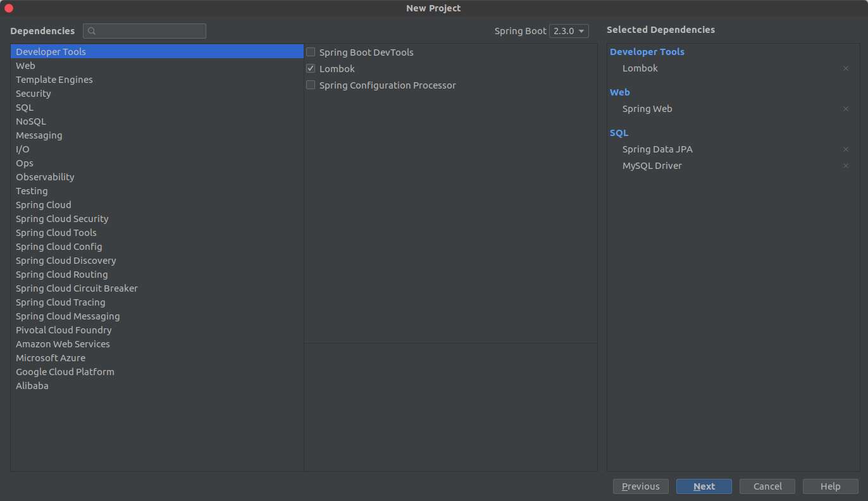Select the Microsoft Azure category

(x=157, y=358)
